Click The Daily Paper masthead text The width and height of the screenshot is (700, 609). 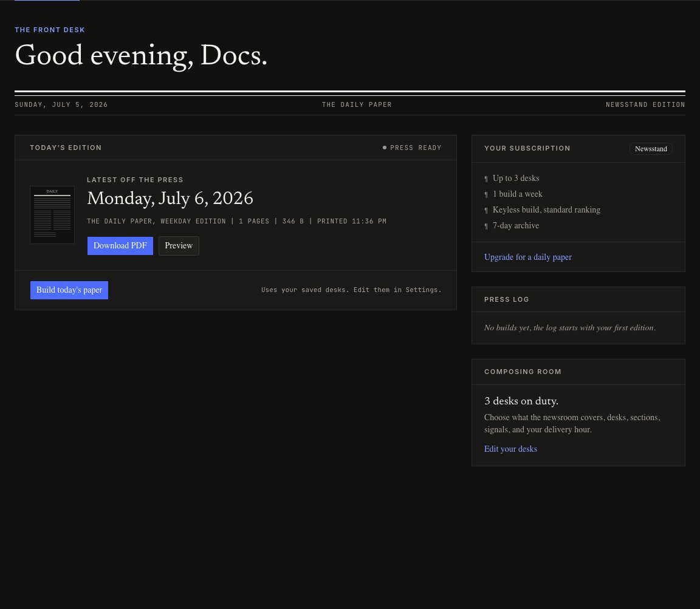tap(357, 104)
